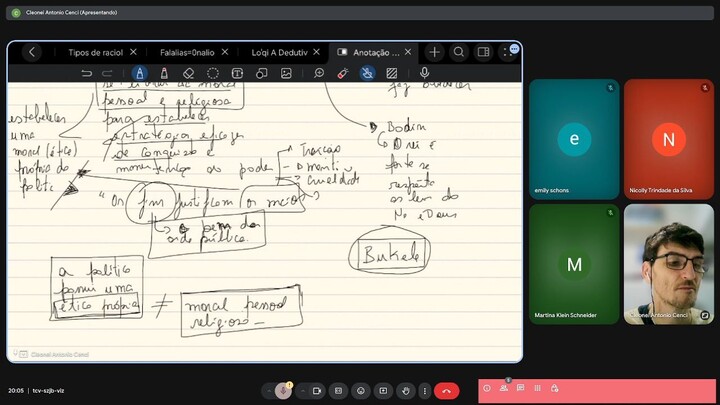Image resolution: width=720 pixels, height=405 pixels.
Task: Open the page background pattern options
Action: tap(392, 73)
